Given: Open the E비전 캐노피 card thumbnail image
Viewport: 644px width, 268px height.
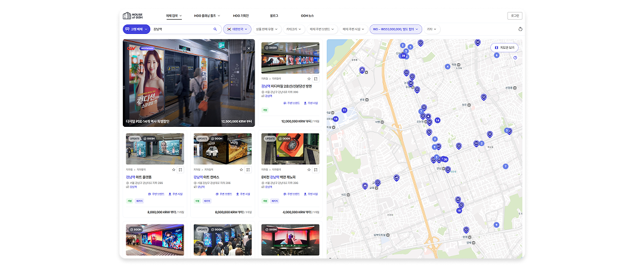Looking at the screenshot, I should coord(290,148).
